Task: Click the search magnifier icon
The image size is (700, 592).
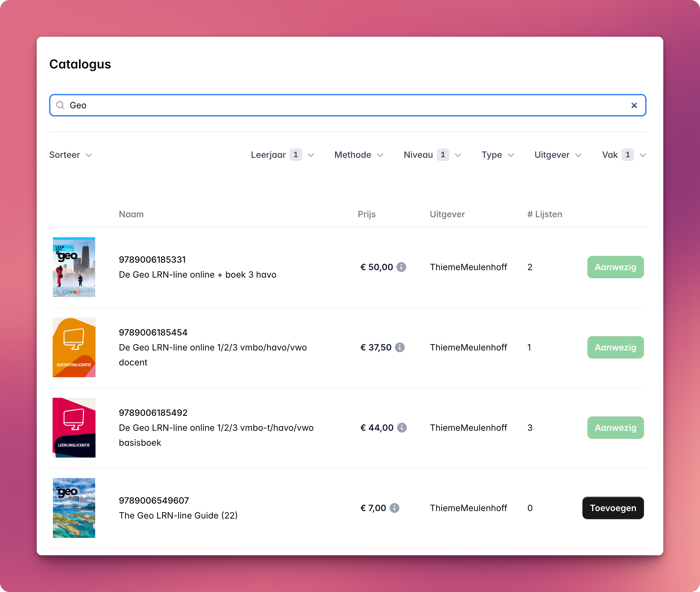Action: [x=60, y=106]
